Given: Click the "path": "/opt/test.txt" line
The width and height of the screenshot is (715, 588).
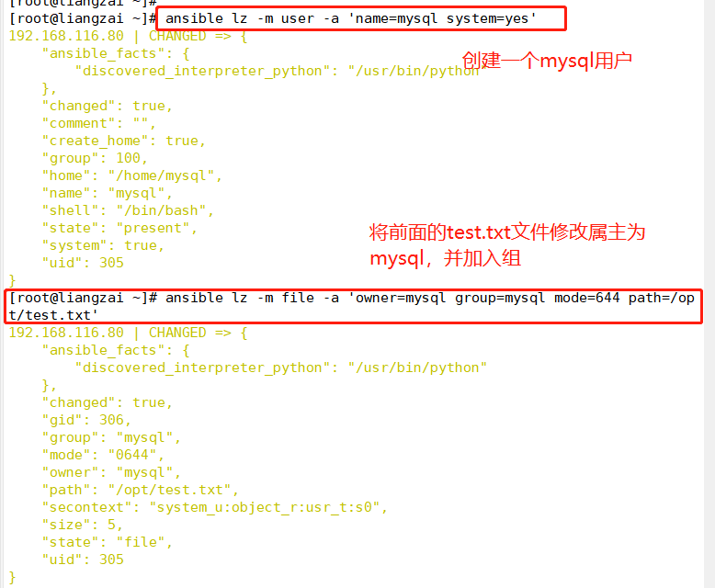Looking at the screenshot, I should 140,490.
